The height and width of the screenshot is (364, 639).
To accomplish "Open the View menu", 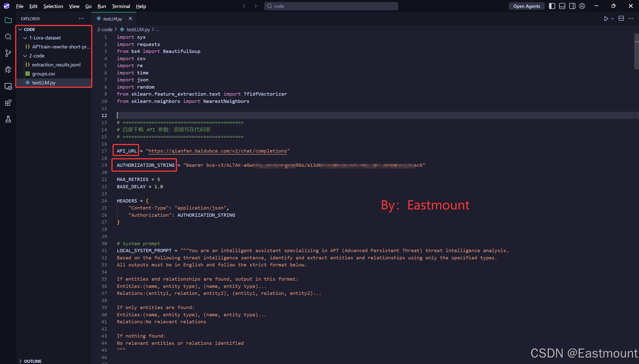I will pos(74,6).
